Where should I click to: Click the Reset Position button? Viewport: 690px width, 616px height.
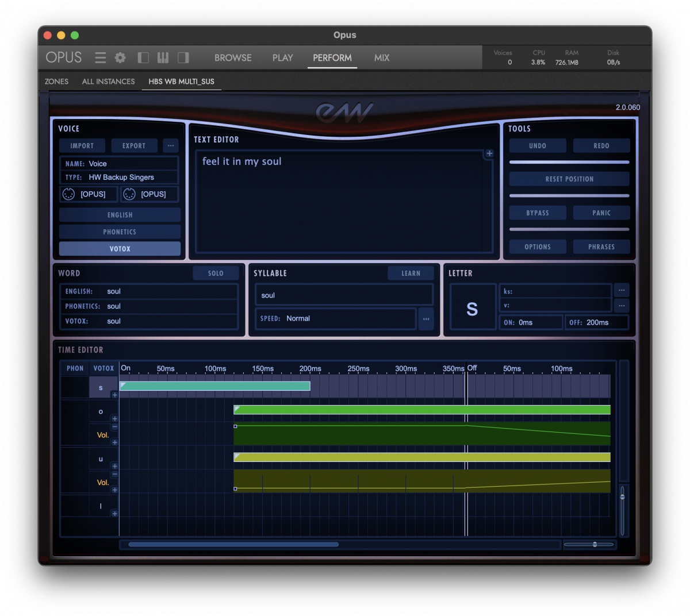pyautogui.click(x=569, y=179)
